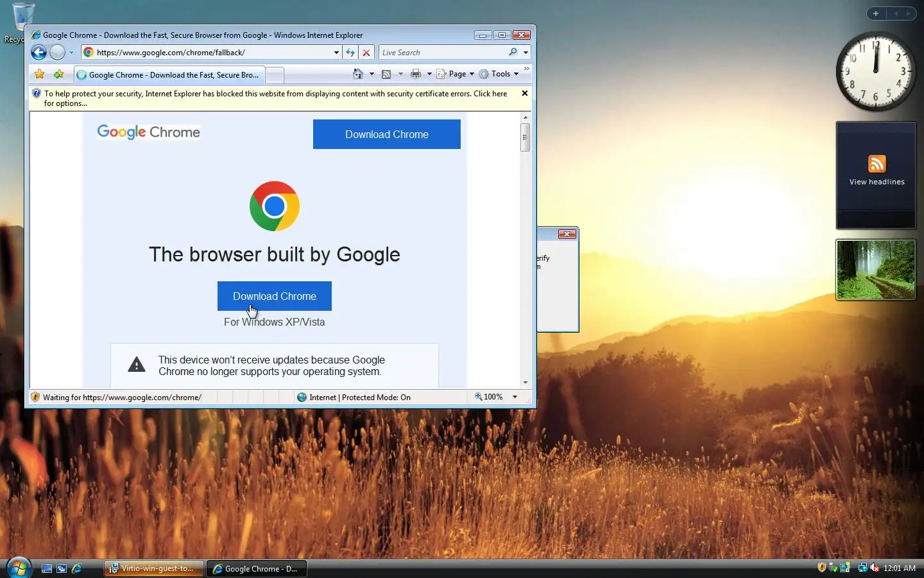Open the Favorites Center star icon

(40, 74)
